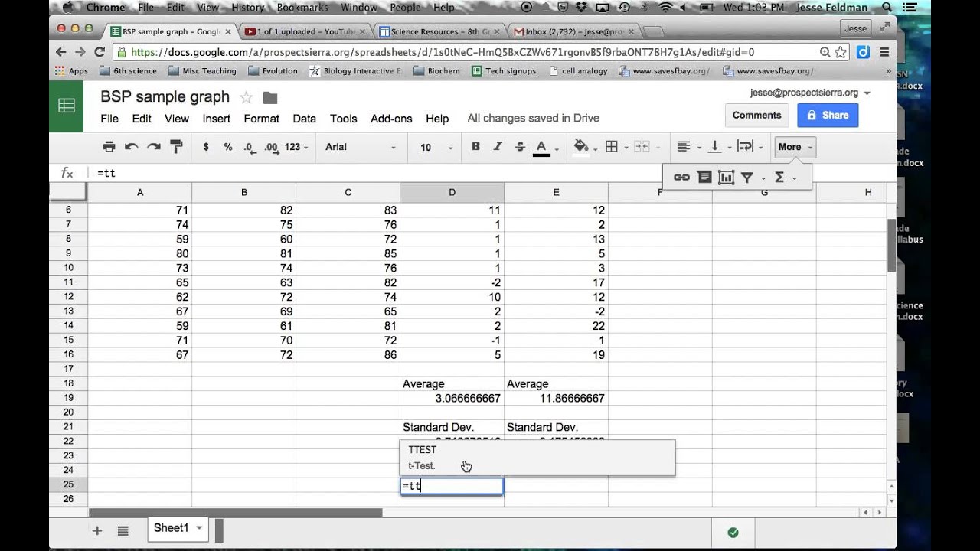
Task: Select the Paint format tool
Action: [x=176, y=147]
